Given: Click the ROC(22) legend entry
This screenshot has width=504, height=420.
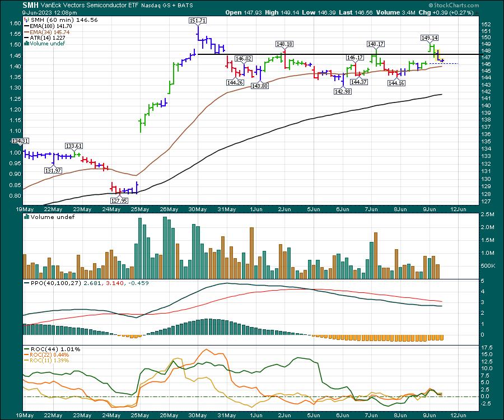Looking at the screenshot, I should tap(46, 355).
